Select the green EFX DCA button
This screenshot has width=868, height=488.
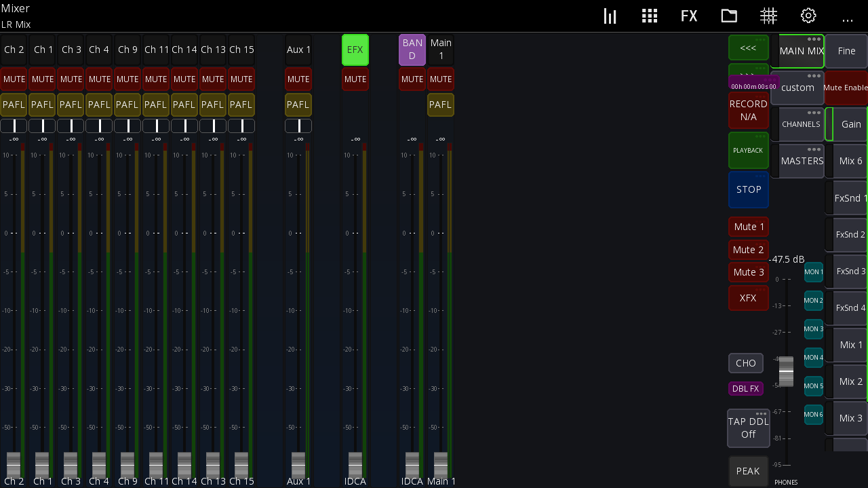(355, 50)
